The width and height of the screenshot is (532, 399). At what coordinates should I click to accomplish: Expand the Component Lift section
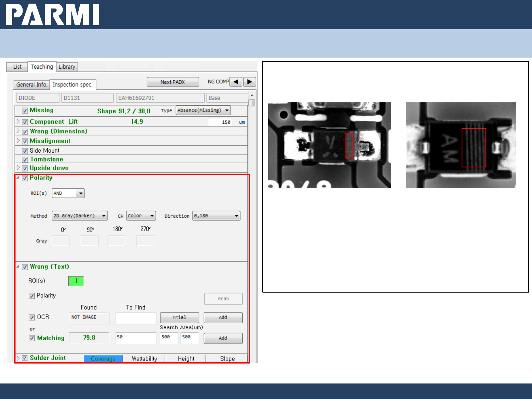coord(18,121)
